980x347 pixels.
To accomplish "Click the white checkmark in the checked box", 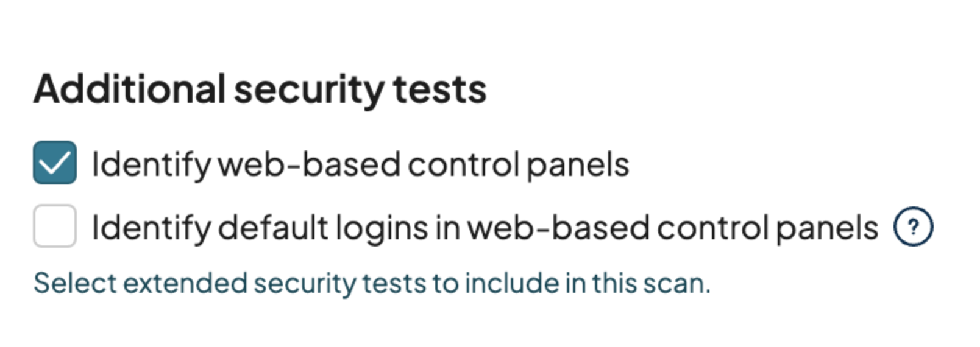I will click(55, 163).
